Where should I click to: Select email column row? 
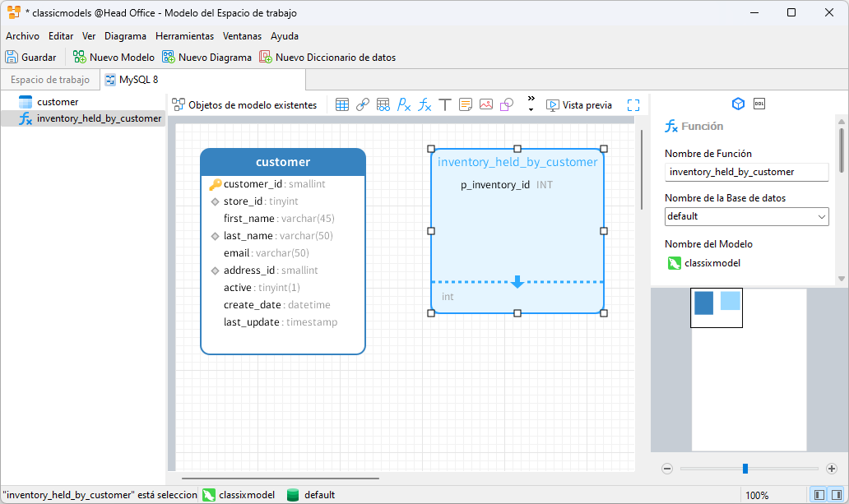[283, 253]
